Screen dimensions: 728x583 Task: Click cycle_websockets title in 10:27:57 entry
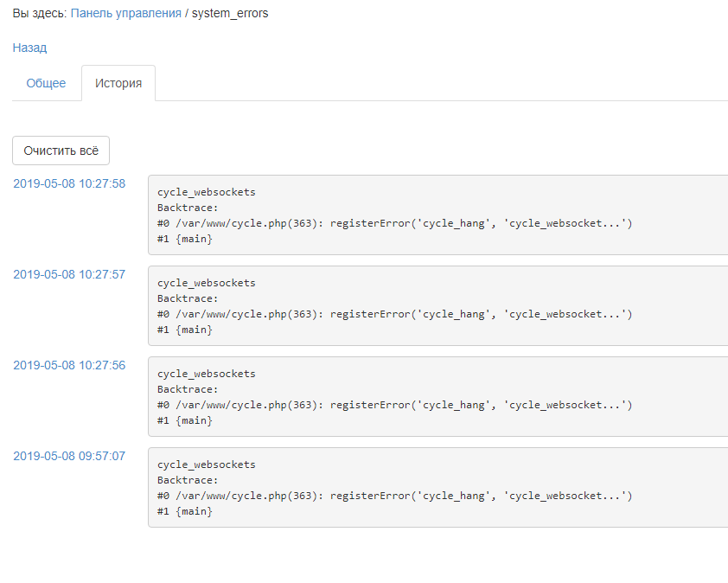click(206, 283)
